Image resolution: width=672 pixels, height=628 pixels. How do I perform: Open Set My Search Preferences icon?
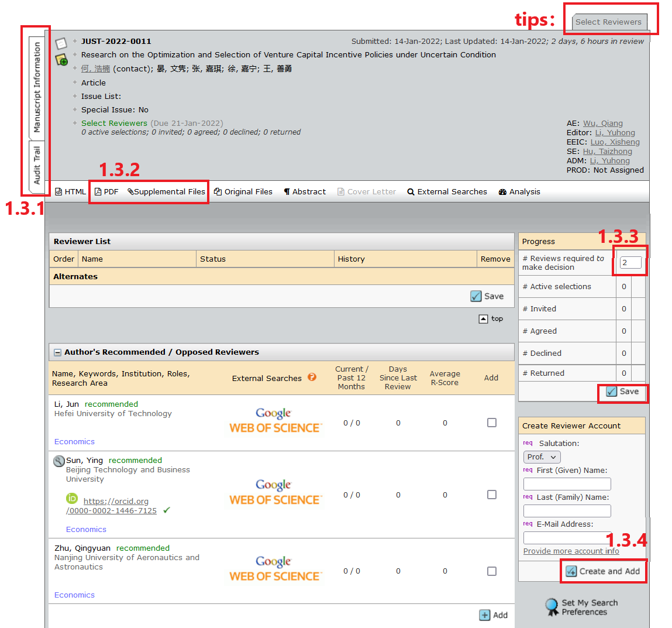pos(552,607)
